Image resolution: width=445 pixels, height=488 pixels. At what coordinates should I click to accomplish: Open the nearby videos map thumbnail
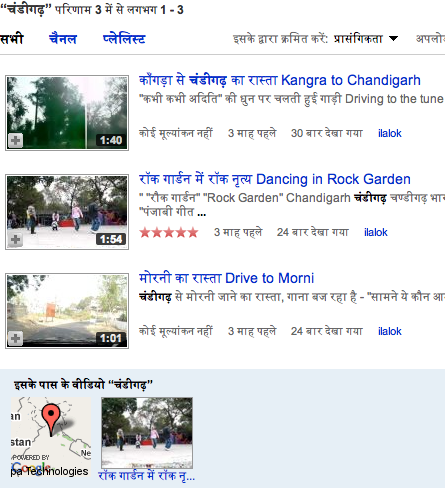(x=51, y=437)
